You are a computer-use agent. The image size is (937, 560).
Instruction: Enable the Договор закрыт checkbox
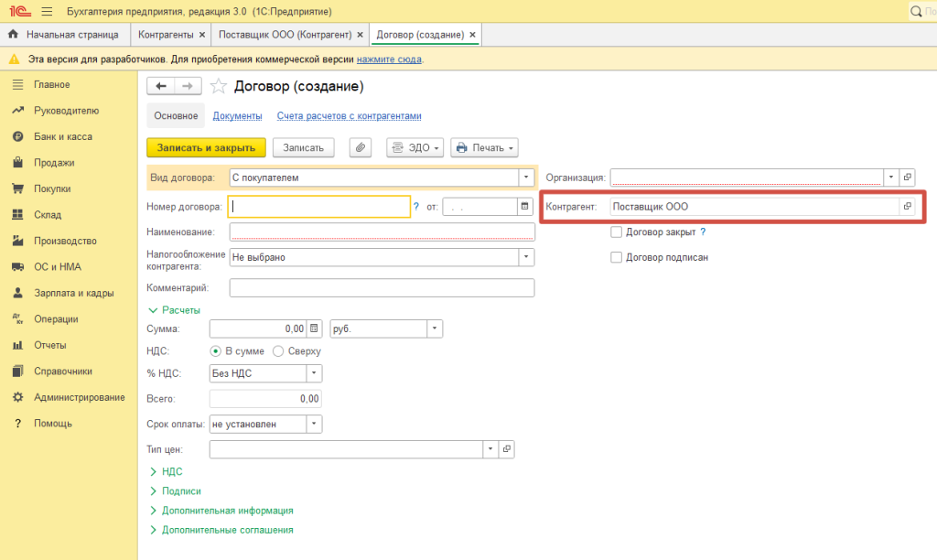pyautogui.click(x=617, y=232)
